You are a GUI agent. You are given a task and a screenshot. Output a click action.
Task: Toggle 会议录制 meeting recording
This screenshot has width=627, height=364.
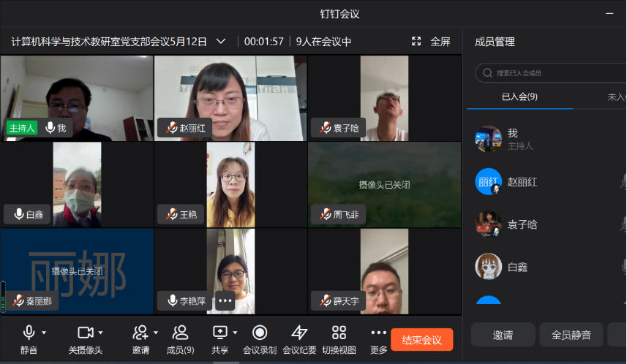click(260, 333)
